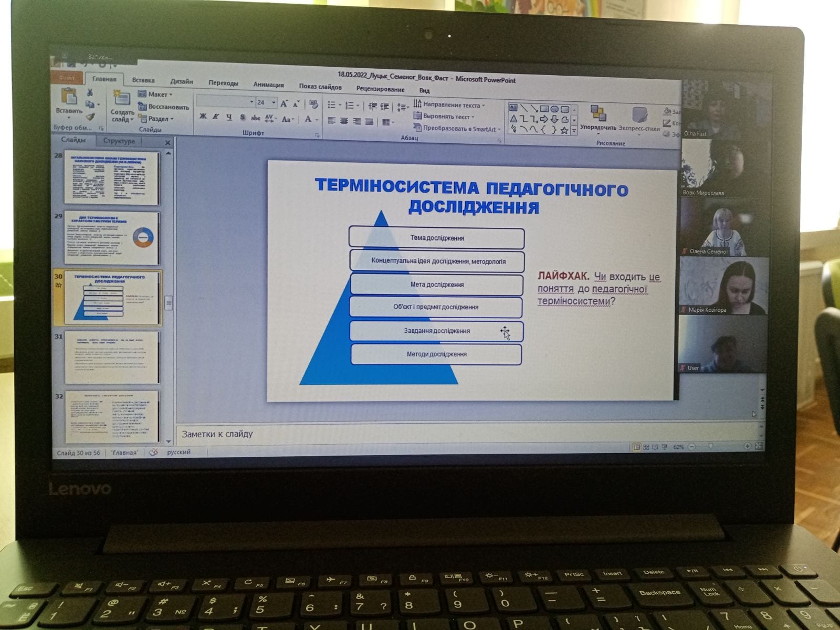Click the Format Painter brush icon
This screenshot has width=840, height=630.
[x=90, y=117]
